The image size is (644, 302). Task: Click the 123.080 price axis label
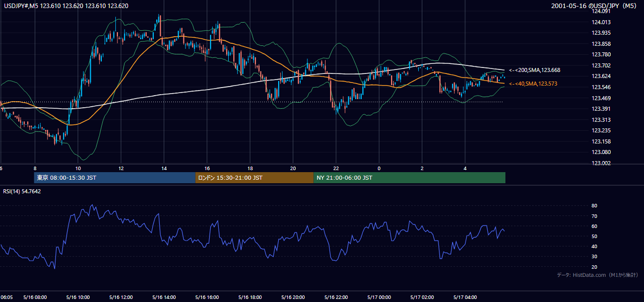click(x=601, y=152)
